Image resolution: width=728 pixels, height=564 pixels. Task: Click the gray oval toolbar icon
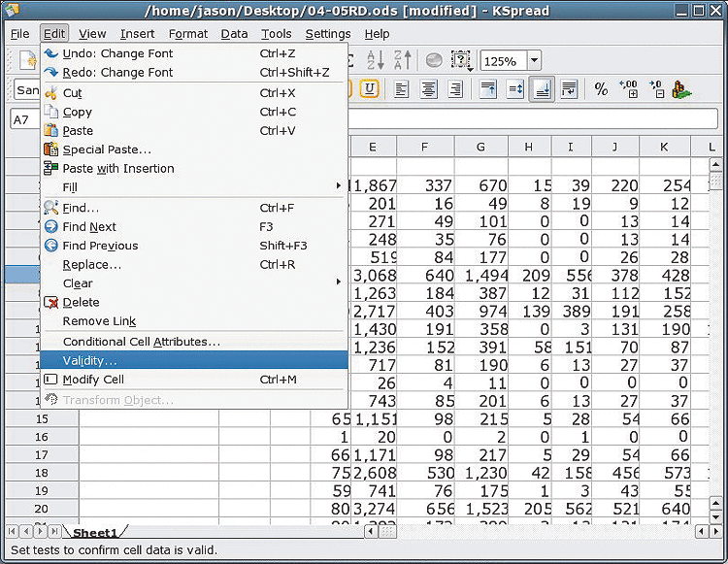coord(434,60)
